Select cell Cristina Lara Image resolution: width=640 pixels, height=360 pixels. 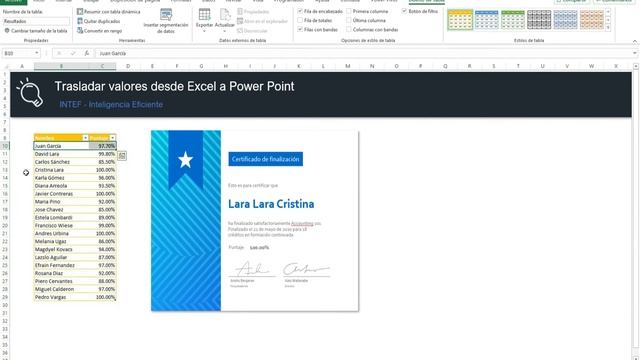[61, 170]
